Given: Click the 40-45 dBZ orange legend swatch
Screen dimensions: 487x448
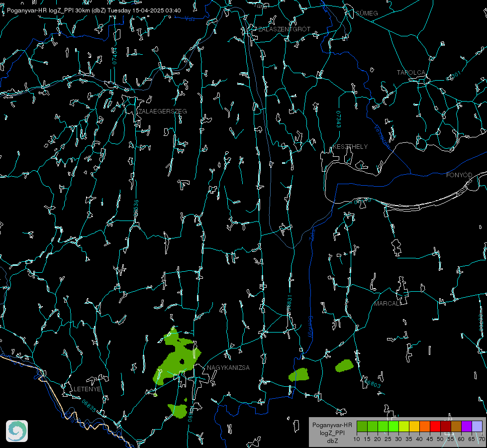Looking at the screenshot, I should click(425, 426).
